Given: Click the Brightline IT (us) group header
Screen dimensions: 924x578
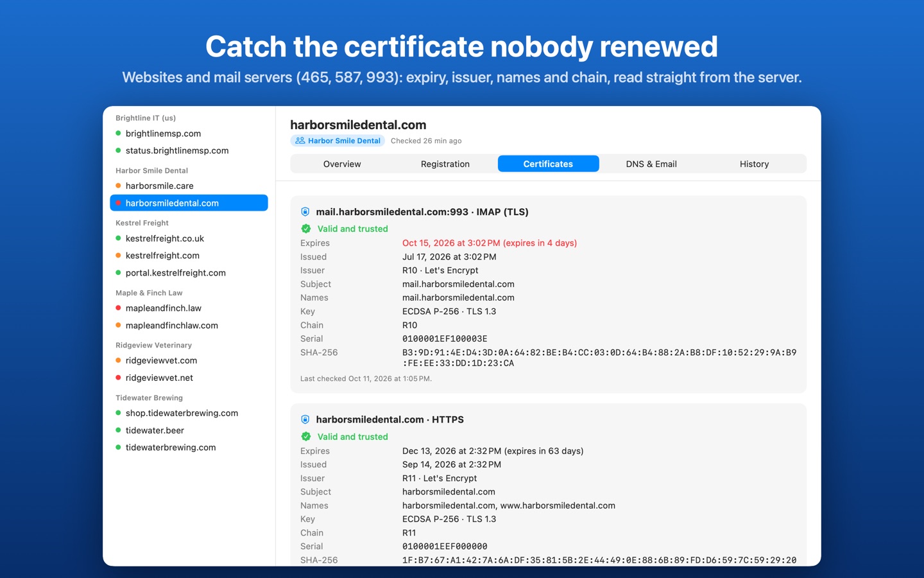Looking at the screenshot, I should [x=146, y=118].
